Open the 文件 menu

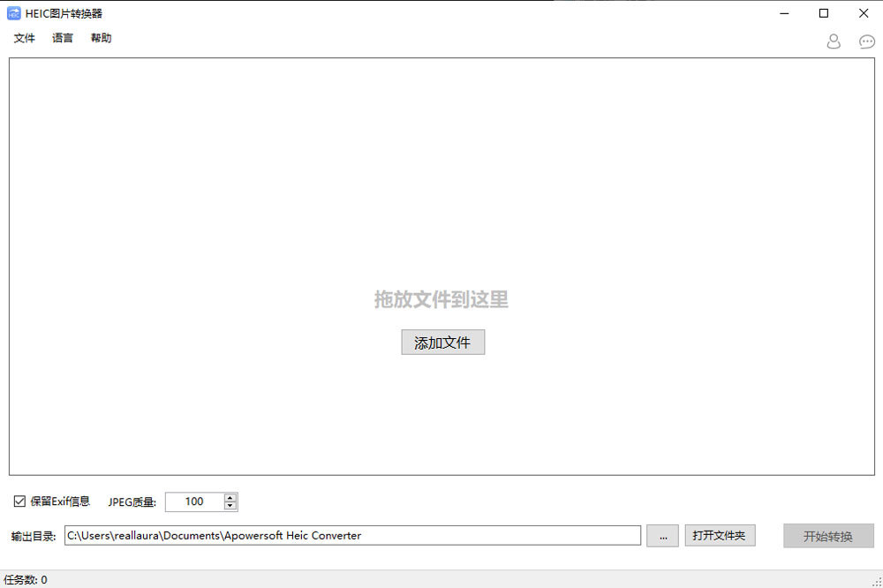pos(24,38)
